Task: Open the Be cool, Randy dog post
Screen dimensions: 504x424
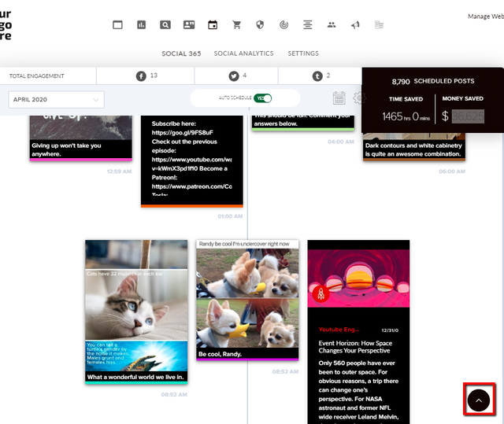Action: pos(247,300)
